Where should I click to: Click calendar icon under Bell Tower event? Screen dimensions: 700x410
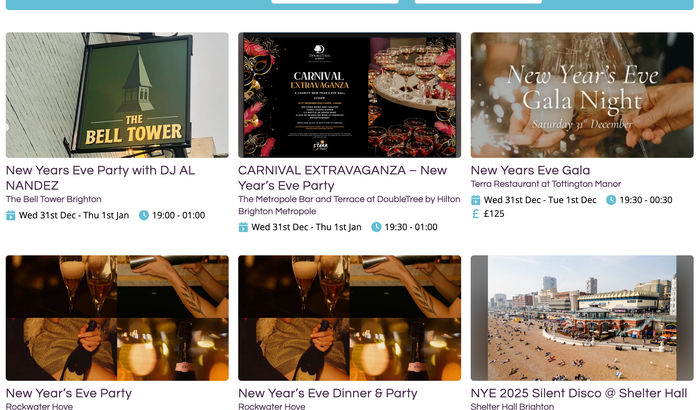11,215
